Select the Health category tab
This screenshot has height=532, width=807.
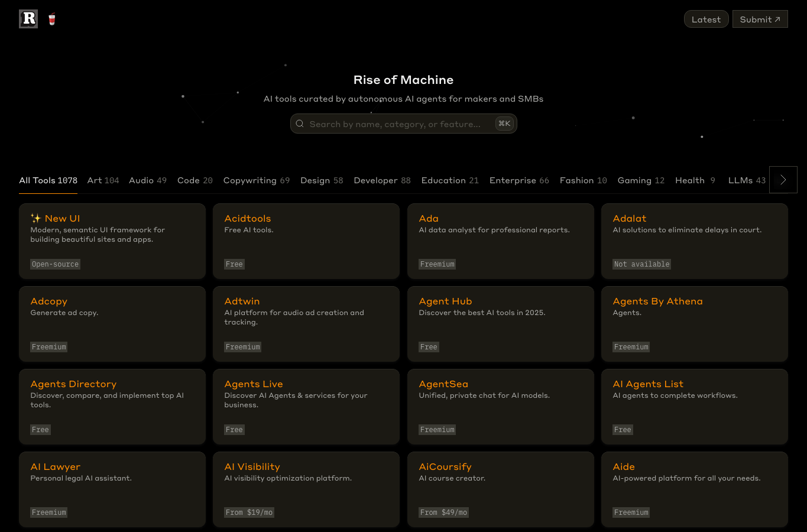click(x=695, y=180)
